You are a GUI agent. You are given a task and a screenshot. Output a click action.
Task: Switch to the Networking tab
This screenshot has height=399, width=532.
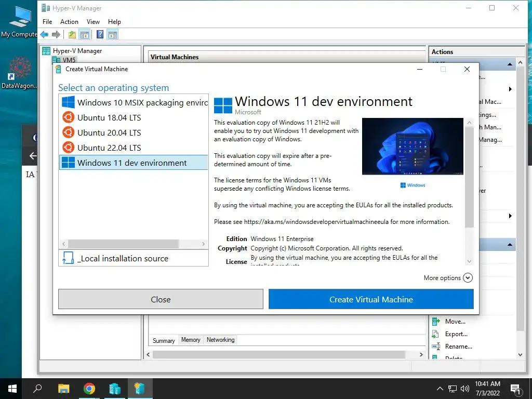click(x=220, y=340)
